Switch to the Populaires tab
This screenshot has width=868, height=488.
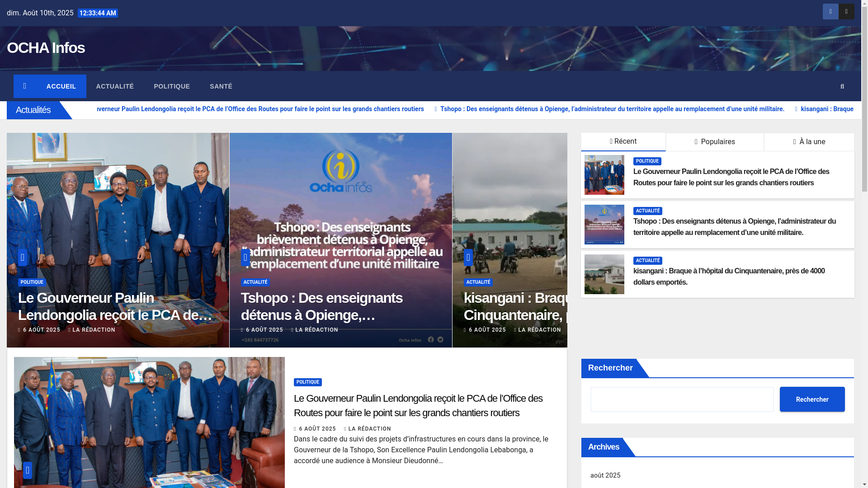click(715, 142)
